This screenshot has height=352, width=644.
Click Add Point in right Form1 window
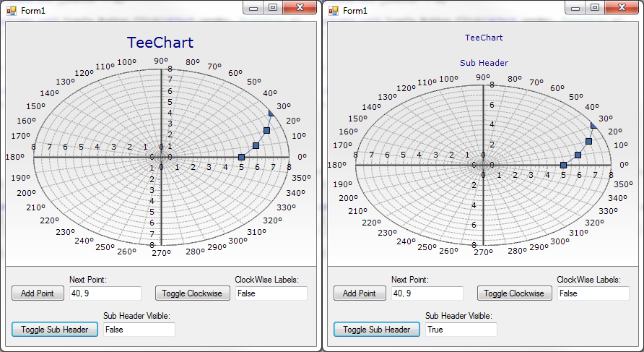pyautogui.click(x=360, y=293)
